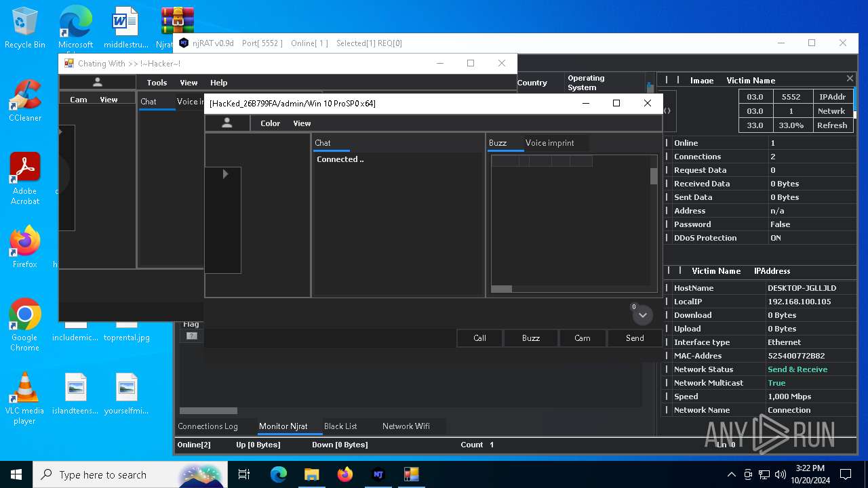Click the Flag unknown icon in njRAT list

[x=192, y=335]
